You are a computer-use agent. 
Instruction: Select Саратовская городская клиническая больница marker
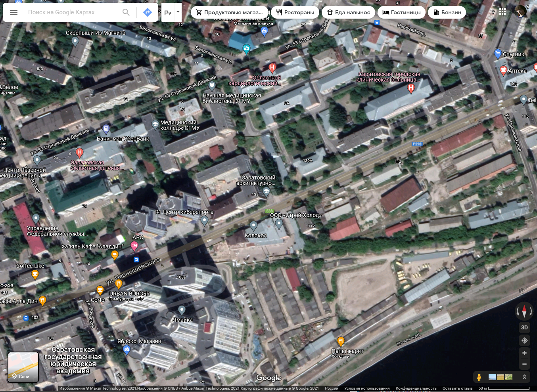(411, 88)
